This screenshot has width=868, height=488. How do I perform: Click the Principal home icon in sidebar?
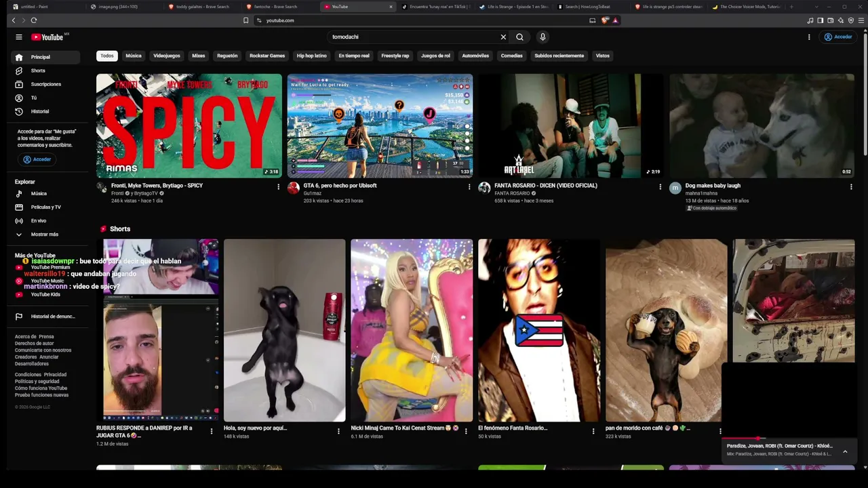(x=19, y=57)
